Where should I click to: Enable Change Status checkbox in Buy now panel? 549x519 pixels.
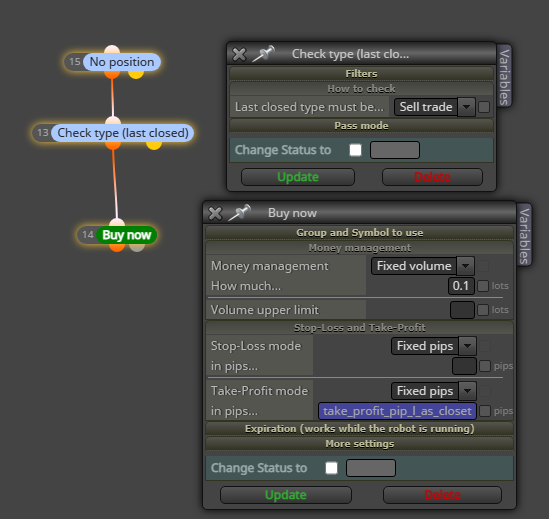pos(331,468)
